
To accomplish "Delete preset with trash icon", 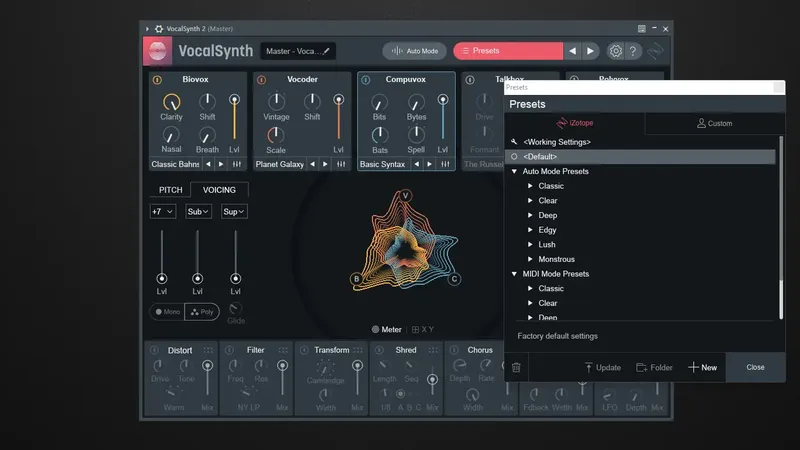I will [x=516, y=367].
